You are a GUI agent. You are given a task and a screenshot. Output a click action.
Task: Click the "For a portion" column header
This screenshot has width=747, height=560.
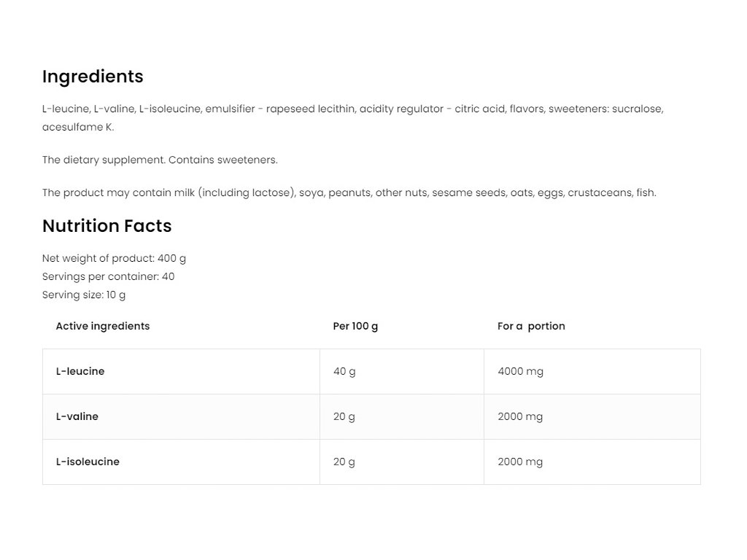coord(531,327)
